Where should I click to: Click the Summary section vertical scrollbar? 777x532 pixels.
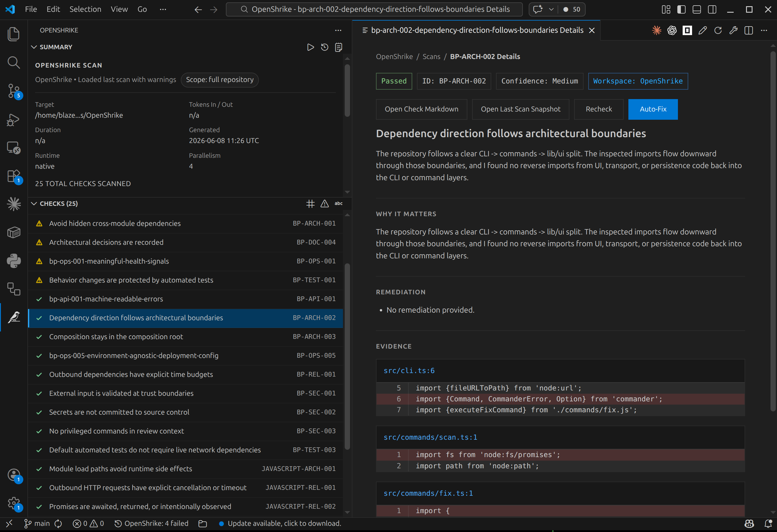(x=347, y=90)
